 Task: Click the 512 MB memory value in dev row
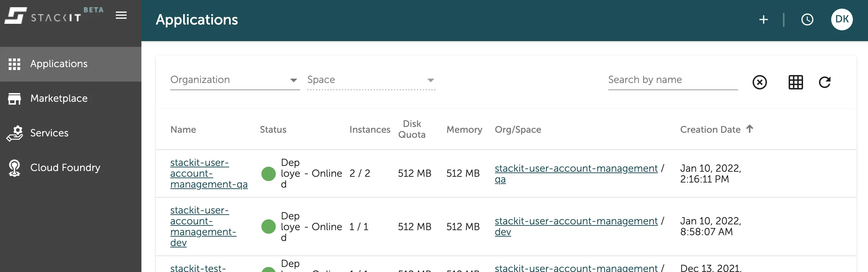tap(463, 227)
